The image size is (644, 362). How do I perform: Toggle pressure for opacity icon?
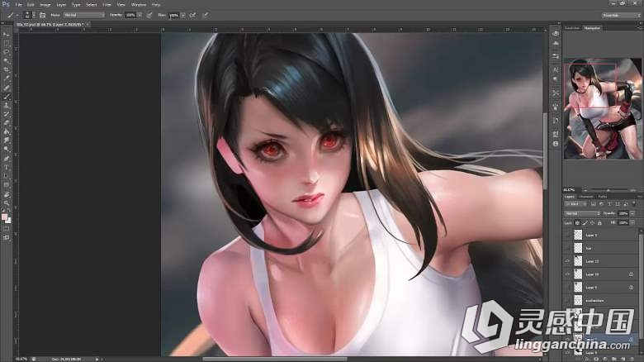coord(149,15)
